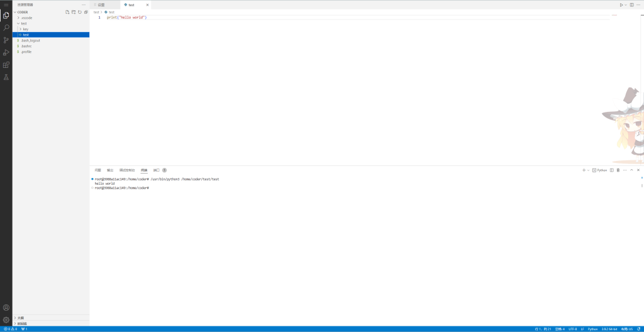Open the Search view in activity bar
644x332 pixels.
(x=6, y=28)
